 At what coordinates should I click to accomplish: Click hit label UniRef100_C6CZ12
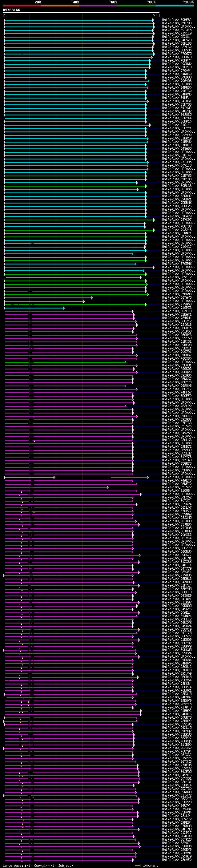coord(176,321)
